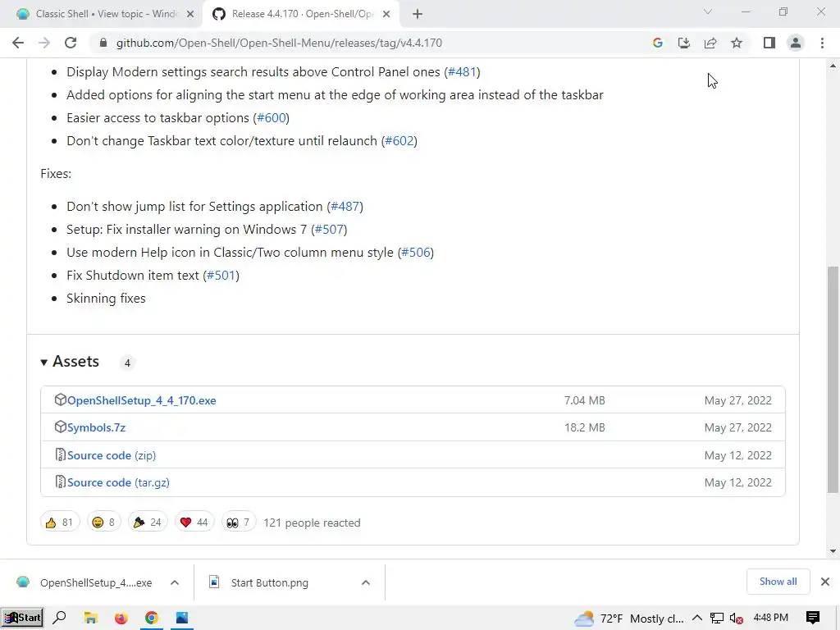Open Chrome side panel
The width and height of the screenshot is (840, 630).
point(769,43)
